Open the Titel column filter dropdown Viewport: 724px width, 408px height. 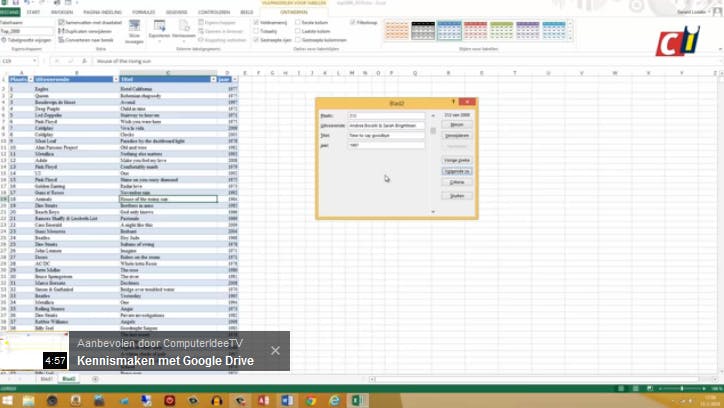(213, 79)
